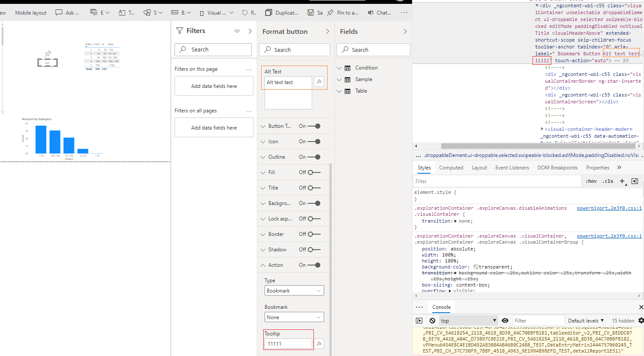Image resolution: width=644 pixels, height=356 pixels.
Task: Click the Ask a question speech bubble icon
Action: (x=59, y=12)
